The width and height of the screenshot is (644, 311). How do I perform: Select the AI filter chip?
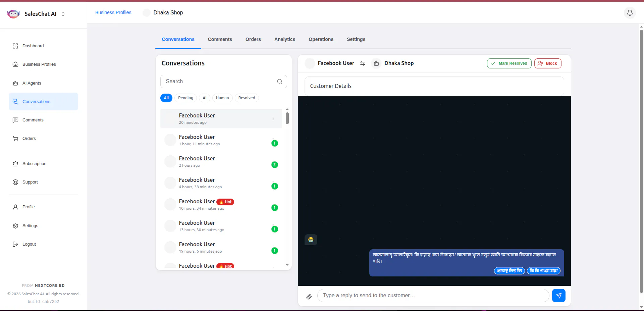(205, 98)
